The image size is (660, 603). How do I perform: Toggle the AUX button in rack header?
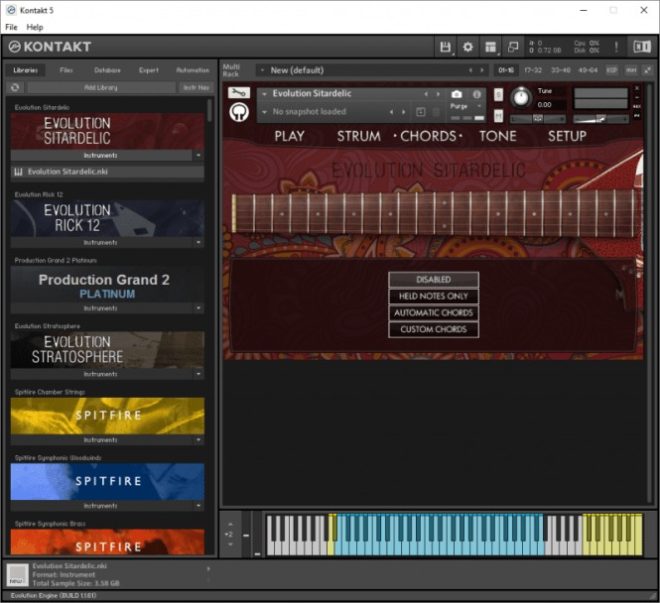tap(631, 70)
